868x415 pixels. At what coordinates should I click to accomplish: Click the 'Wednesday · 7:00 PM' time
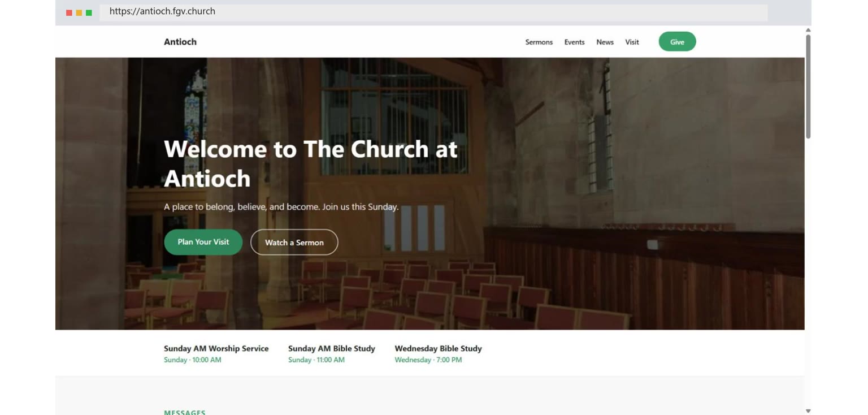click(428, 360)
